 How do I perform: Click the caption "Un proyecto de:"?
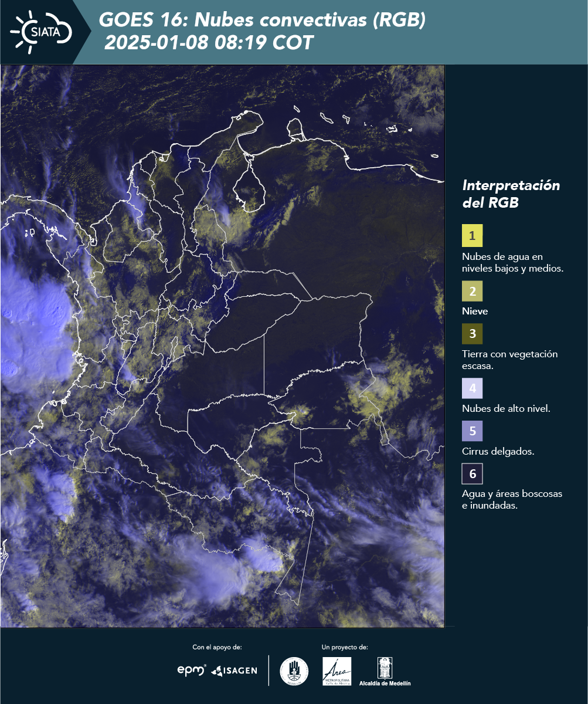pos(345,648)
